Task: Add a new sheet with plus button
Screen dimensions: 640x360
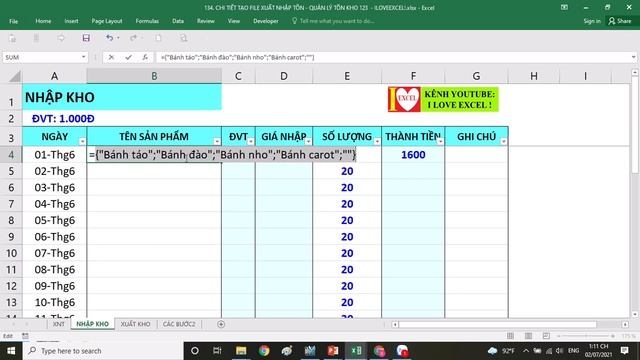Action: tap(221, 324)
